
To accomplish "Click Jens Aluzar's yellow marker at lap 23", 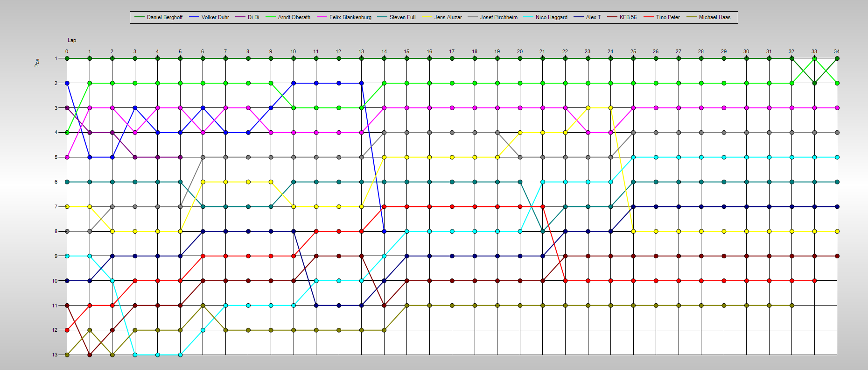I will pos(588,108).
